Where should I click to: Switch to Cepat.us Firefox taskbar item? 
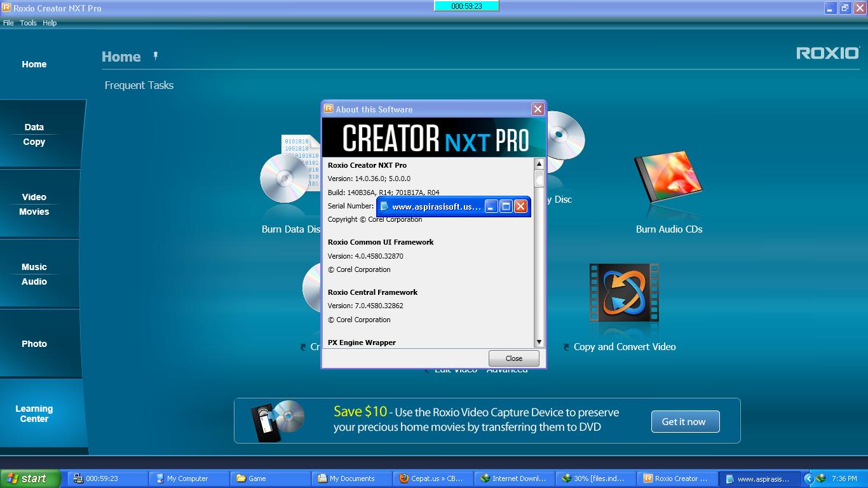pyautogui.click(x=433, y=479)
